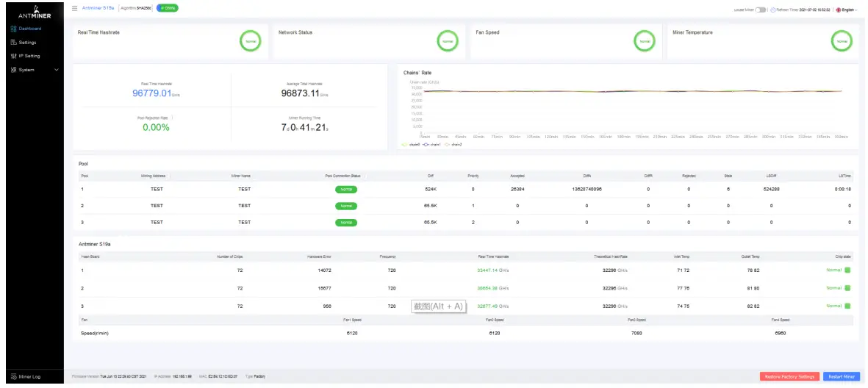
Task: Click the Miner Temperature Normal ring indicator
Action: pyautogui.click(x=842, y=41)
